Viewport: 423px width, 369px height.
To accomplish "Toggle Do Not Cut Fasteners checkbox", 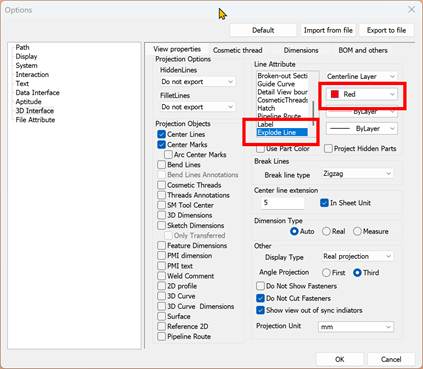I will coord(260,298).
